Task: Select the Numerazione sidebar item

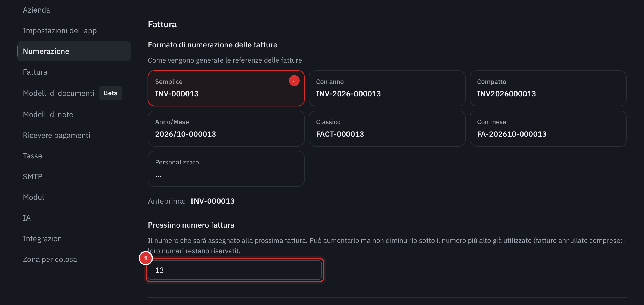Action: (x=74, y=51)
